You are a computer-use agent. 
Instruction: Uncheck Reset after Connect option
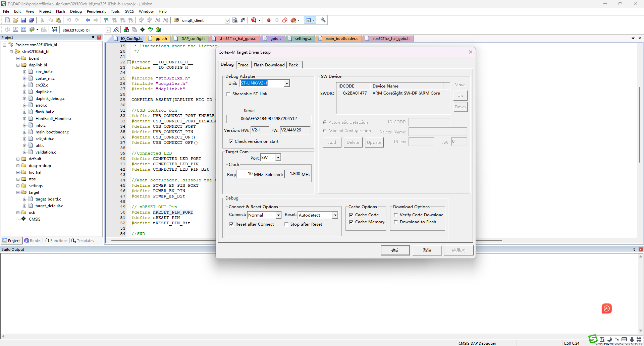point(231,224)
